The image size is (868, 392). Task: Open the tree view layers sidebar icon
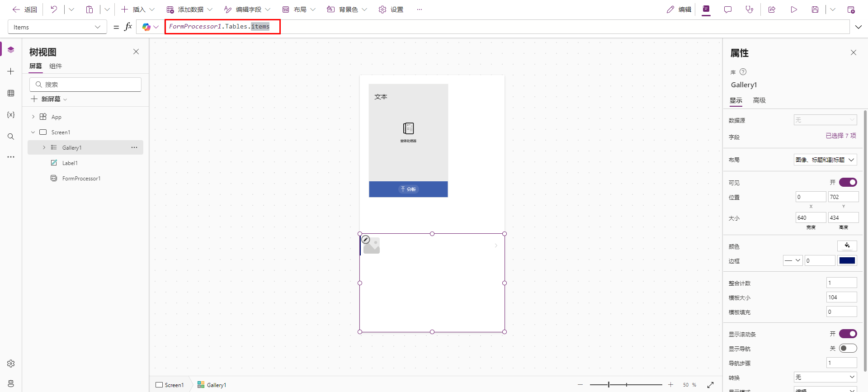[x=11, y=50]
